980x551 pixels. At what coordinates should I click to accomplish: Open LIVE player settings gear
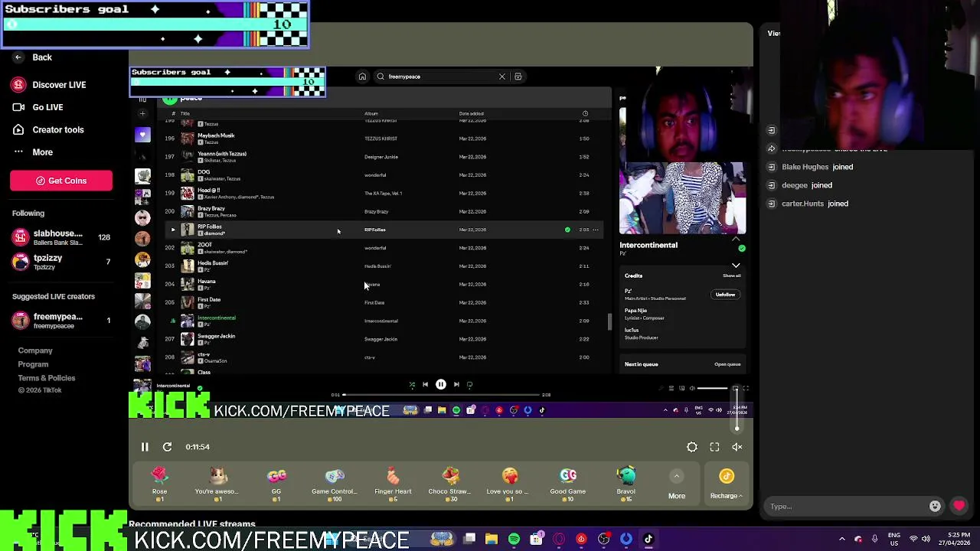[x=692, y=447]
